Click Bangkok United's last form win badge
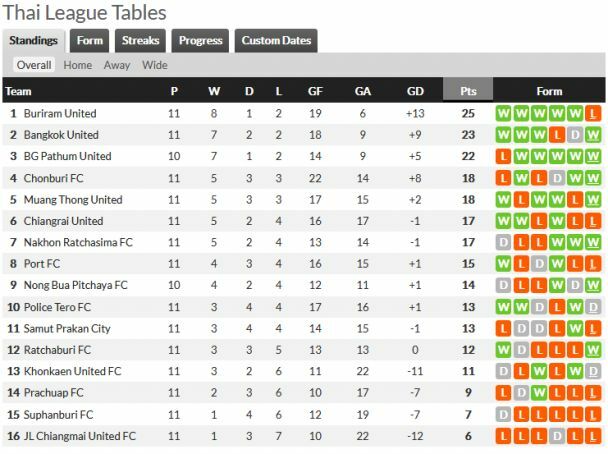Viewport: 608px width, 454px height. point(593,135)
